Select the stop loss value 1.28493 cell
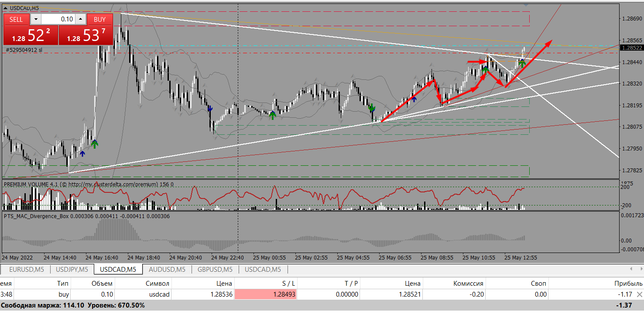Viewport: 644px width, 318px height. 266,294
